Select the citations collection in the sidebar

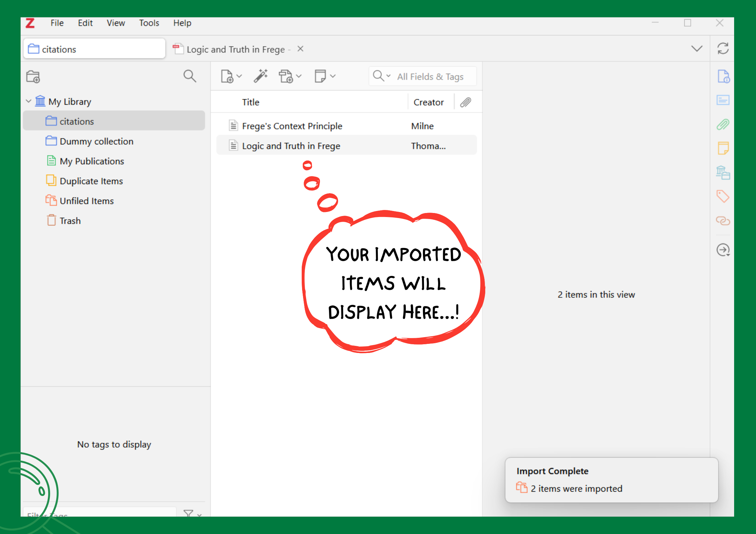114,121
